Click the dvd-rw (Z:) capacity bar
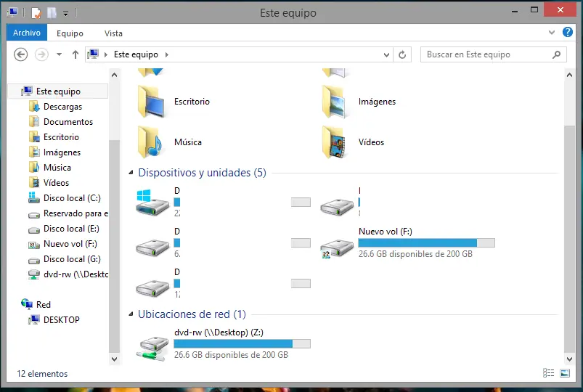This screenshot has width=583, height=392. [242, 343]
